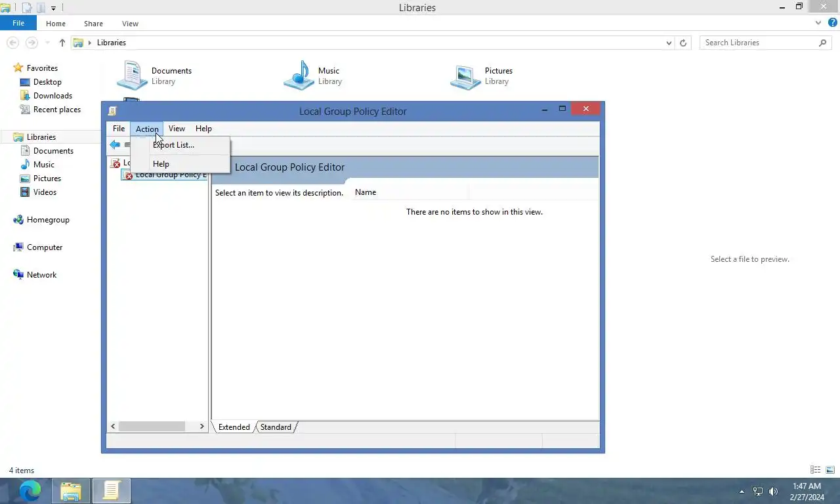Open Videos under Libraries in sidebar
This screenshot has width=840, height=504.
tap(45, 192)
